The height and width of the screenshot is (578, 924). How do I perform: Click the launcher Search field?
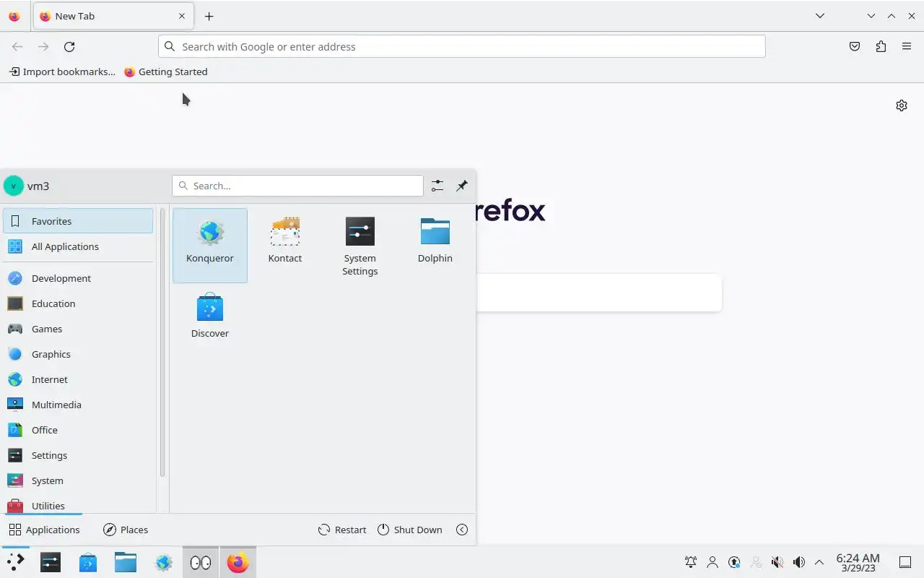[x=297, y=186]
